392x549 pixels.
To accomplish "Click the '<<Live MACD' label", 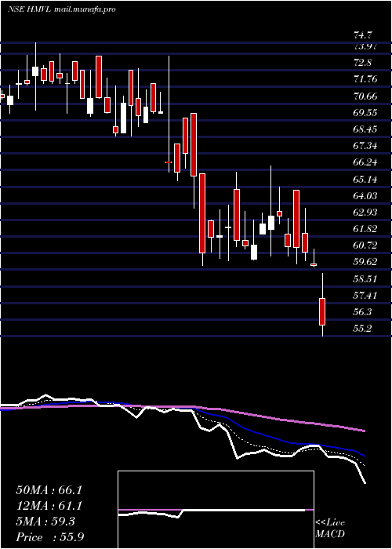I will pyautogui.click(x=330, y=529).
